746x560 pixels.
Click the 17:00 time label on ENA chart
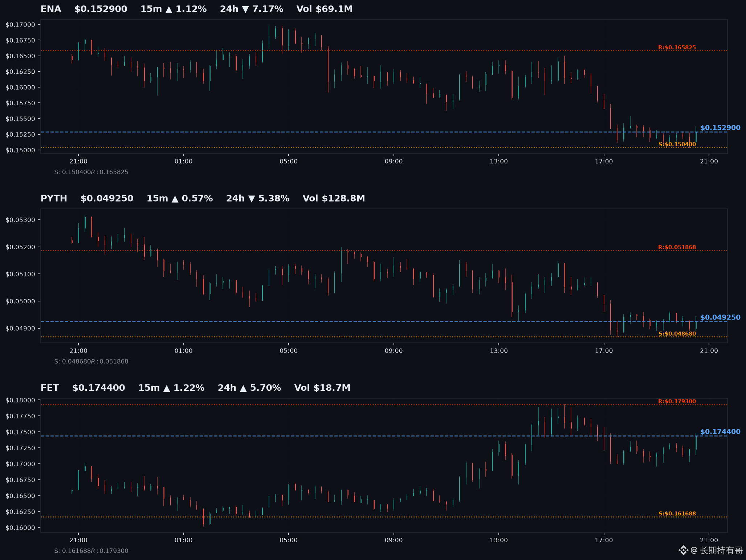click(x=604, y=161)
